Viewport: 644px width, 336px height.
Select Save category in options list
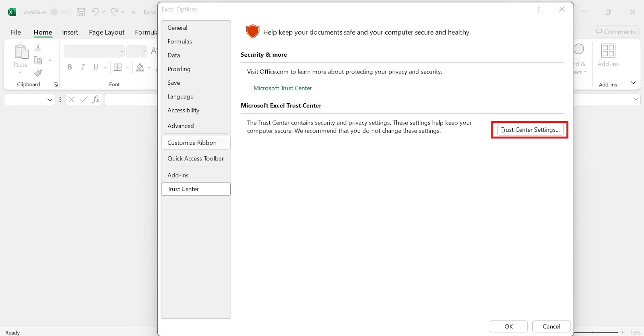196,82
